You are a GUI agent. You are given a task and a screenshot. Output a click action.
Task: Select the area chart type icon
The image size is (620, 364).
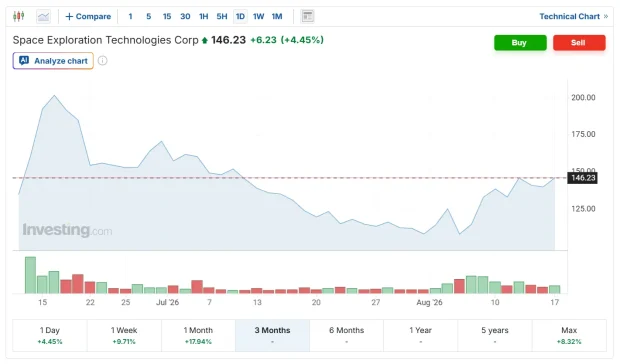tap(43, 16)
